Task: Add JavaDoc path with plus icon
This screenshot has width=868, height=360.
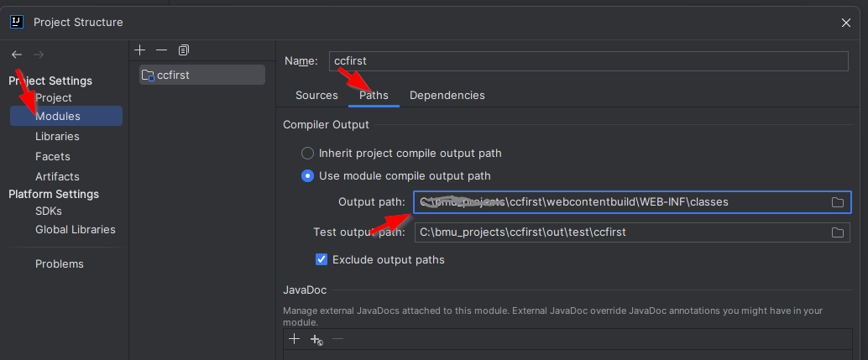Action: coord(294,339)
